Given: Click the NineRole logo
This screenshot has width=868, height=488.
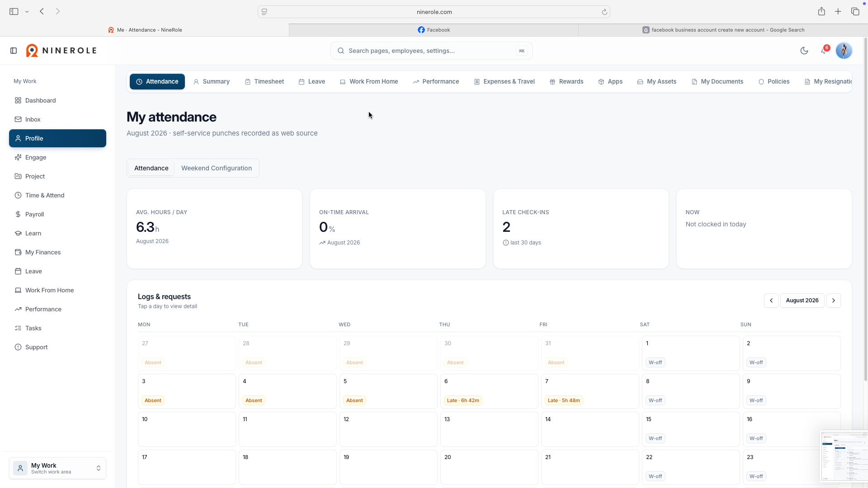Looking at the screenshot, I should pyautogui.click(x=61, y=51).
